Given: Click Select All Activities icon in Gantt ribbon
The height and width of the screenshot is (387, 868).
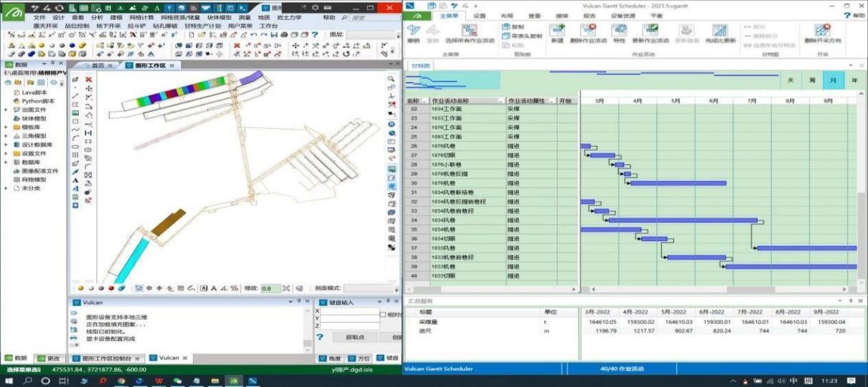Looking at the screenshot, I should (x=469, y=30).
